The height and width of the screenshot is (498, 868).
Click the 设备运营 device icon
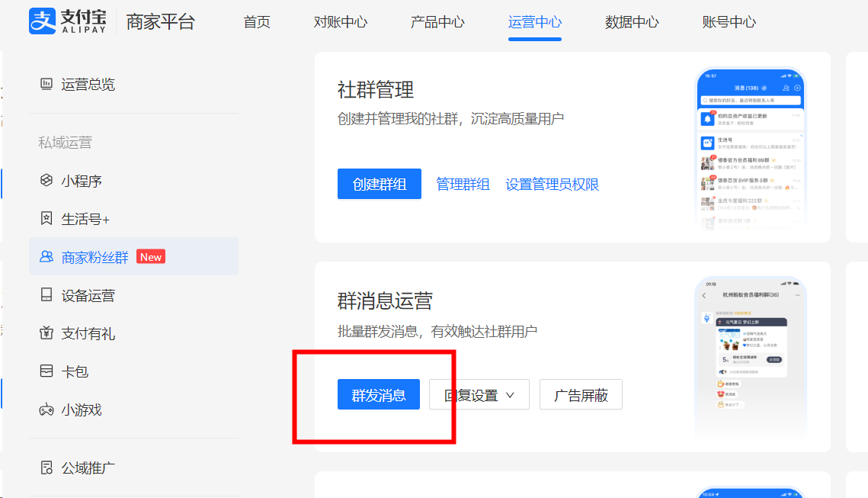coord(46,295)
